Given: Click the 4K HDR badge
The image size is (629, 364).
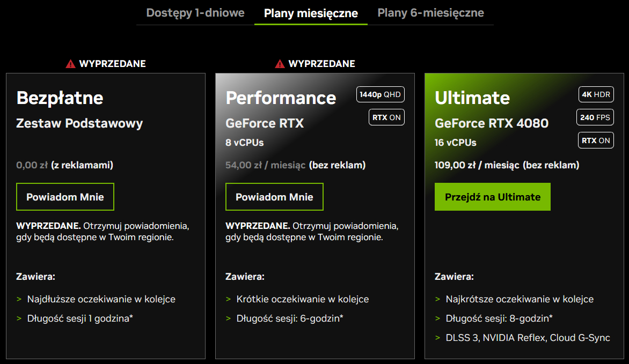Looking at the screenshot, I should click(x=596, y=94).
